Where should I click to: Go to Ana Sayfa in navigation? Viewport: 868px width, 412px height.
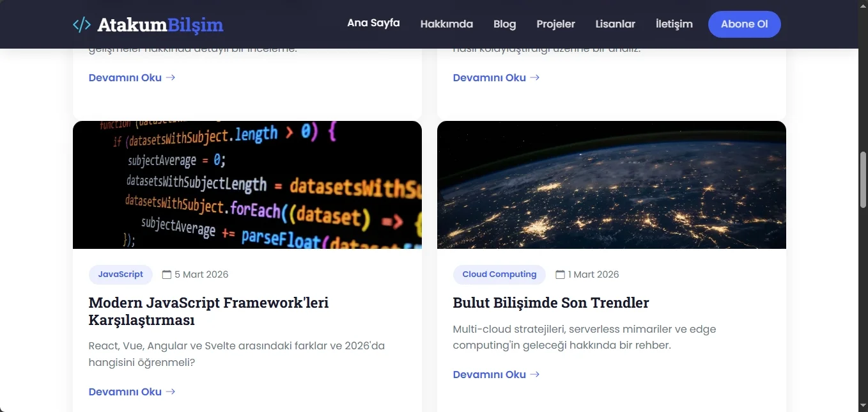click(373, 23)
